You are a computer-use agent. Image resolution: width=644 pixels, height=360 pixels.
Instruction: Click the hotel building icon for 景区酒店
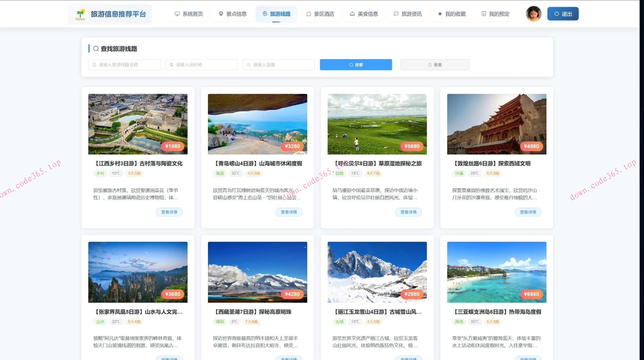click(308, 14)
